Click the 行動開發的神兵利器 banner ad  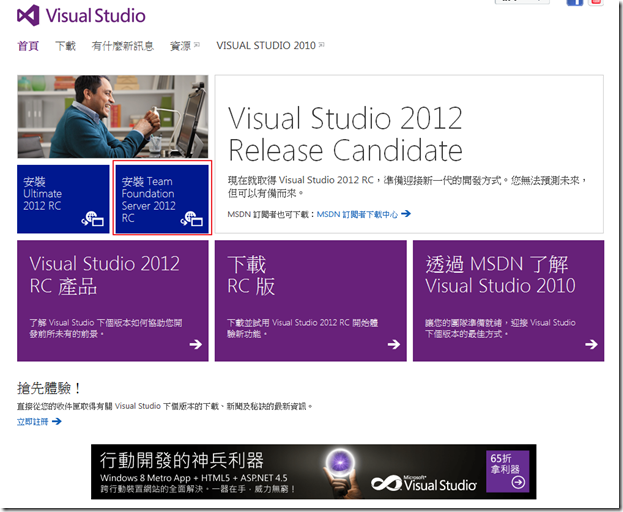click(313, 471)
